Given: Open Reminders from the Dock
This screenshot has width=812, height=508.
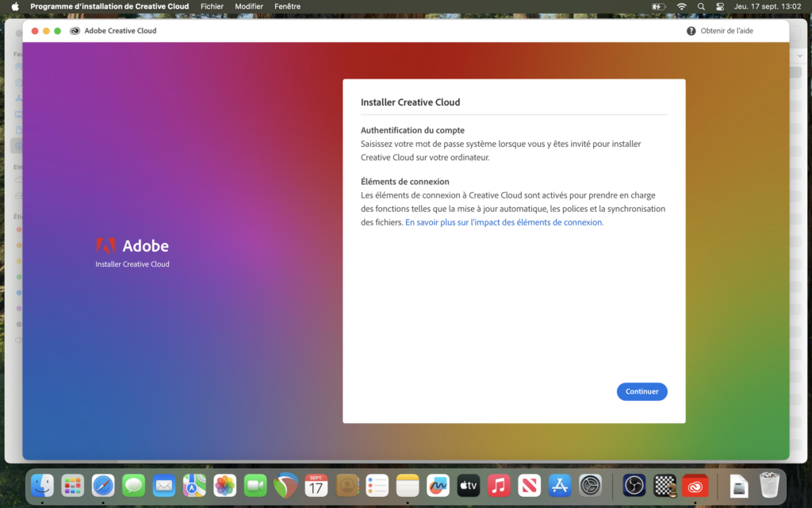Looking at the screenshot, I should pos(377,486).
